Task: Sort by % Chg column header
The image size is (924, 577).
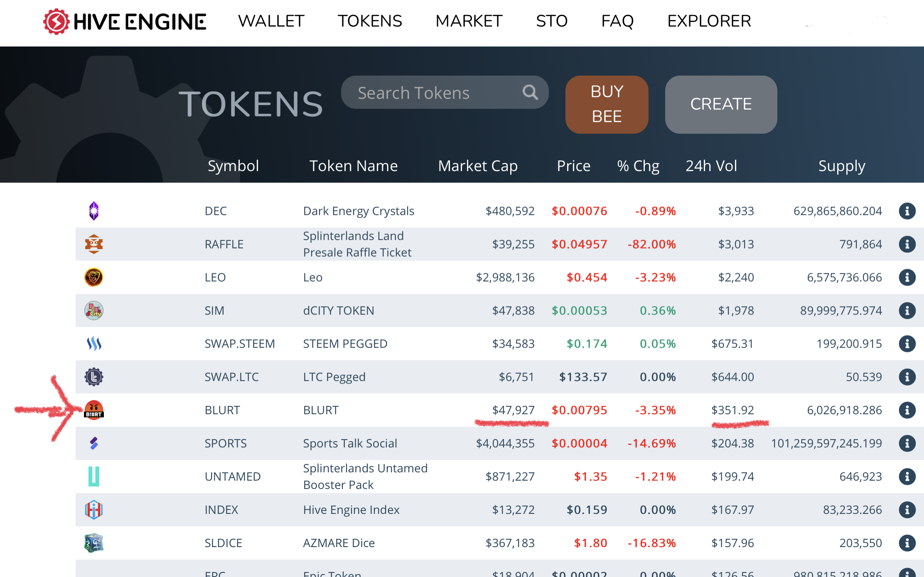Action: coord(638,166)
